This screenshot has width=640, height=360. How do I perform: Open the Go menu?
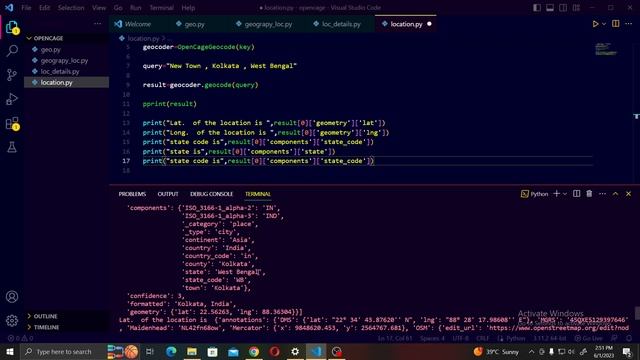click(x=118, y=8)
